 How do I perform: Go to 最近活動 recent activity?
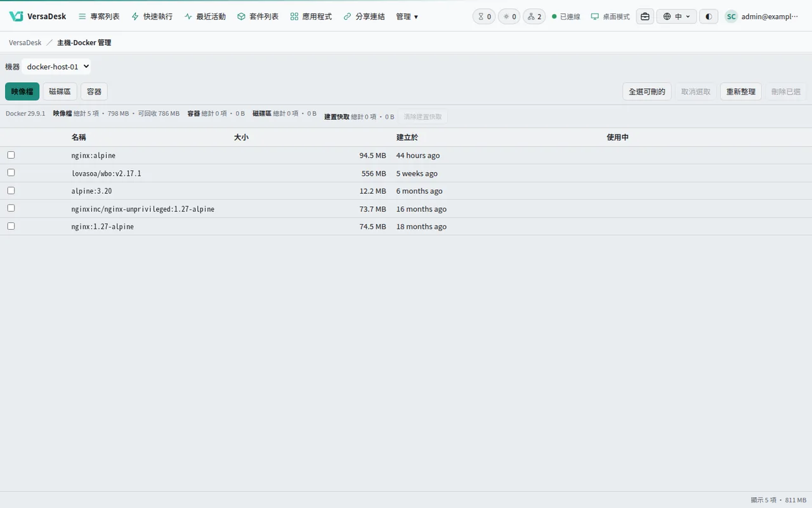tap(205, 17)
